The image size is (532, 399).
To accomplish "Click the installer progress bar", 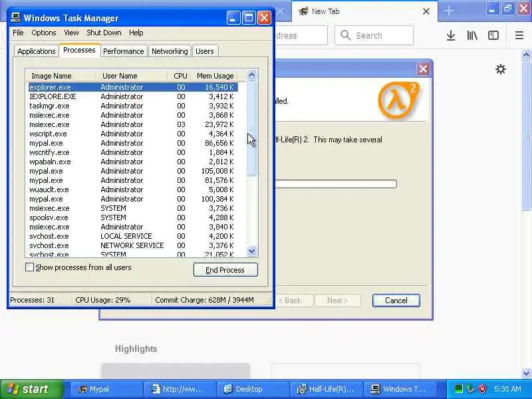I will [x=336, y=184].
